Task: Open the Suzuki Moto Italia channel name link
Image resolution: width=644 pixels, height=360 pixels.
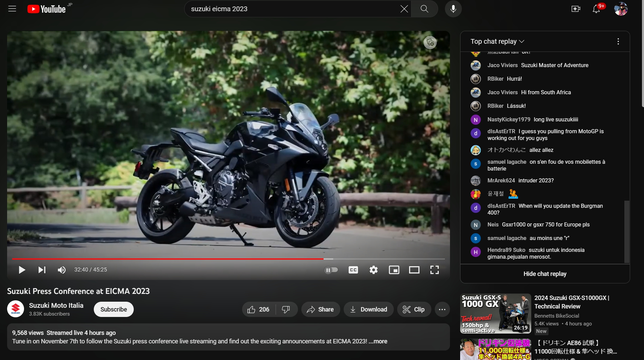Action: [56, 305]
